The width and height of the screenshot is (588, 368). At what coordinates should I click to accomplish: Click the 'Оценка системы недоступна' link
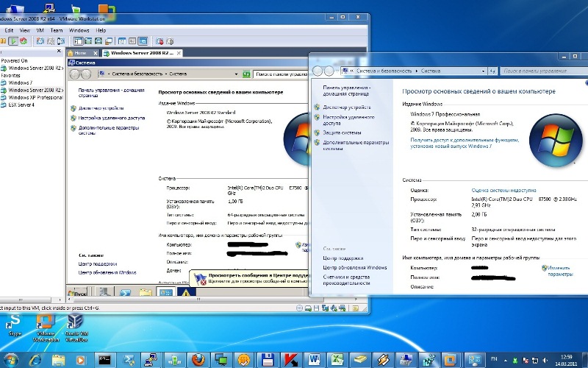503,190
